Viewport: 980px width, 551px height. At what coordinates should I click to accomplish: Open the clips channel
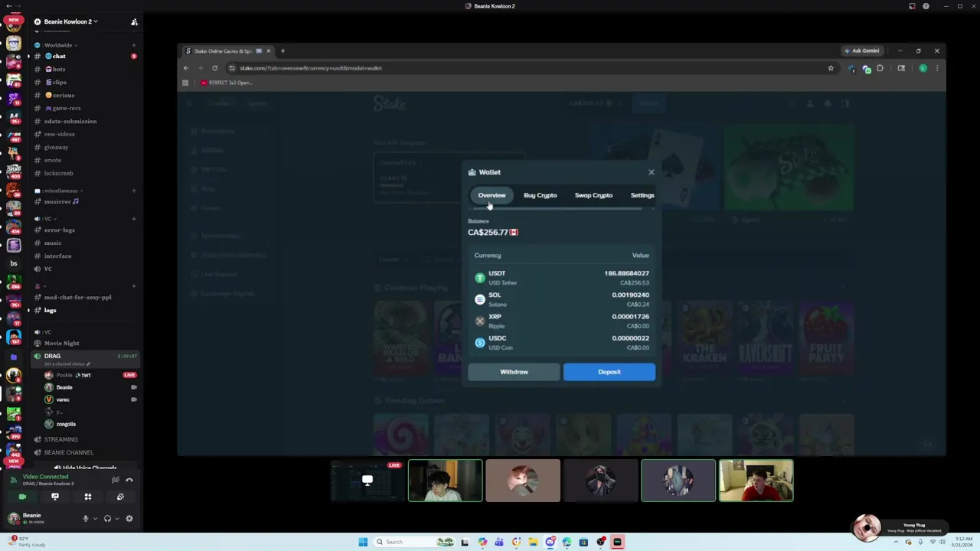[x=84, y=82]
